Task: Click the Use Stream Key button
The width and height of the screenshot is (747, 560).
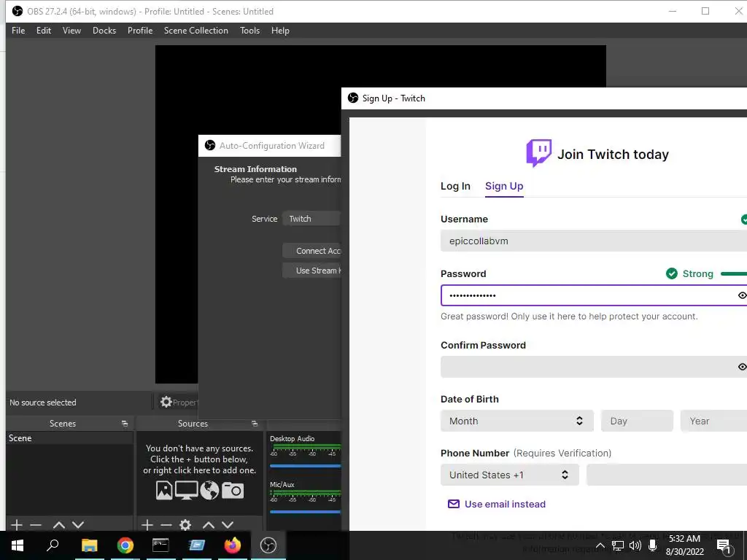Action: point(311,271)
